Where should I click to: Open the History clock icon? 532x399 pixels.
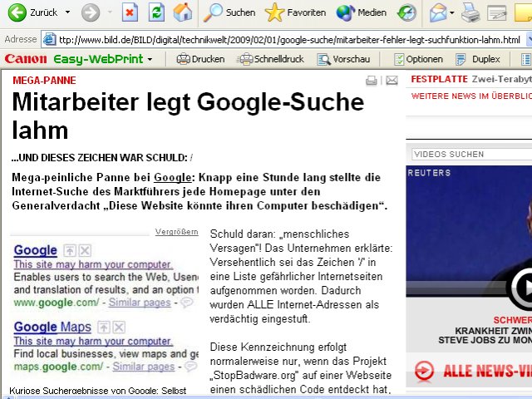[x=406, y=12]
